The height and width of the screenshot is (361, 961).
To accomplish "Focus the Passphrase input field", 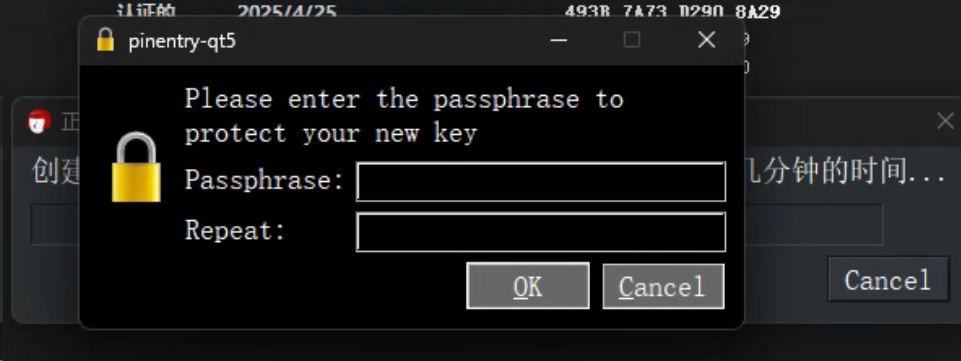I will [x=541, y=181].
